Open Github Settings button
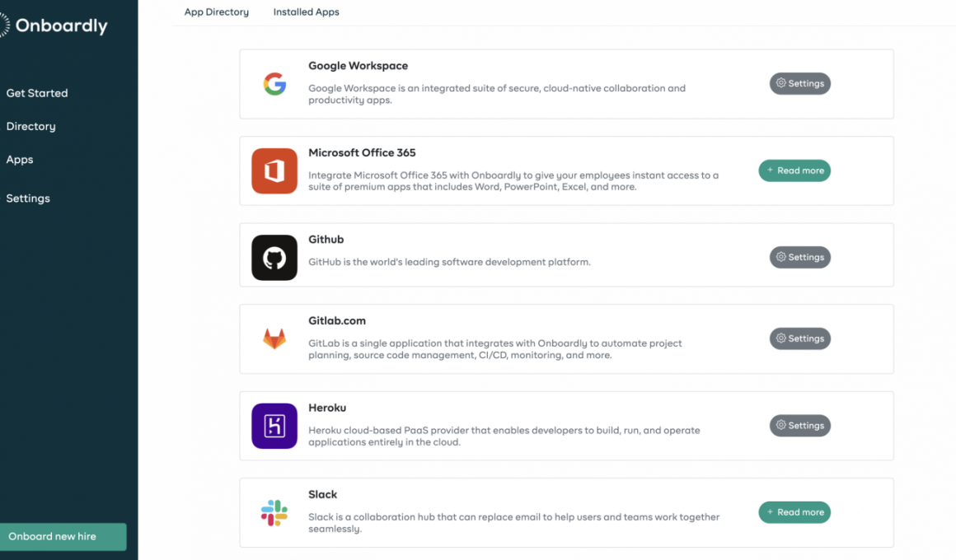Viewport: 956px width, 560px height. pos(800,257)
